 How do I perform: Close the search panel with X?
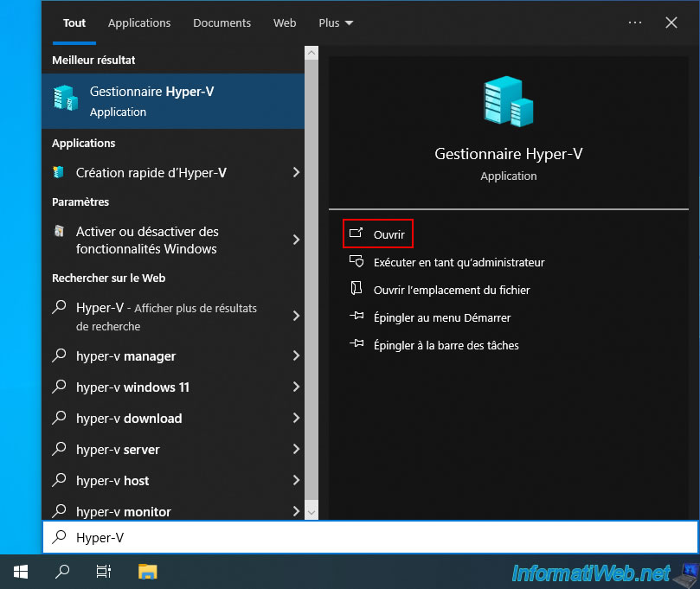pos(671,22)
